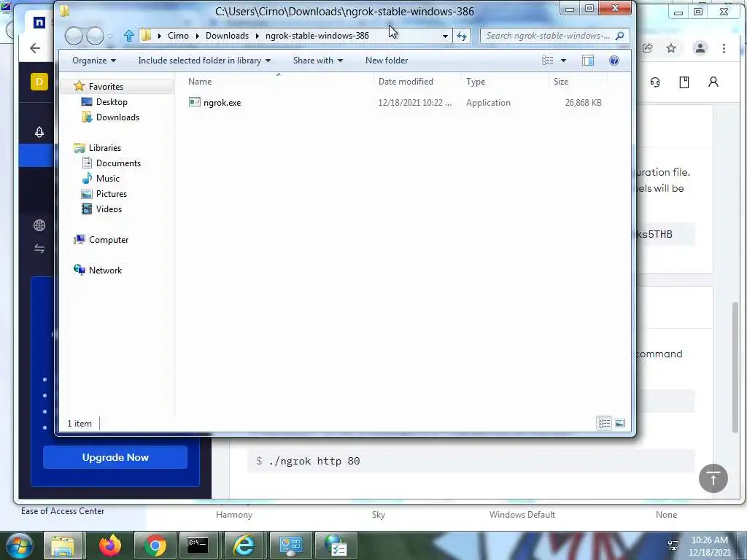Image resolution: width=747 pixels, height=560 pixels.
Task: Click the scroll-to-top round button
Action: click(x=713, y=478)
